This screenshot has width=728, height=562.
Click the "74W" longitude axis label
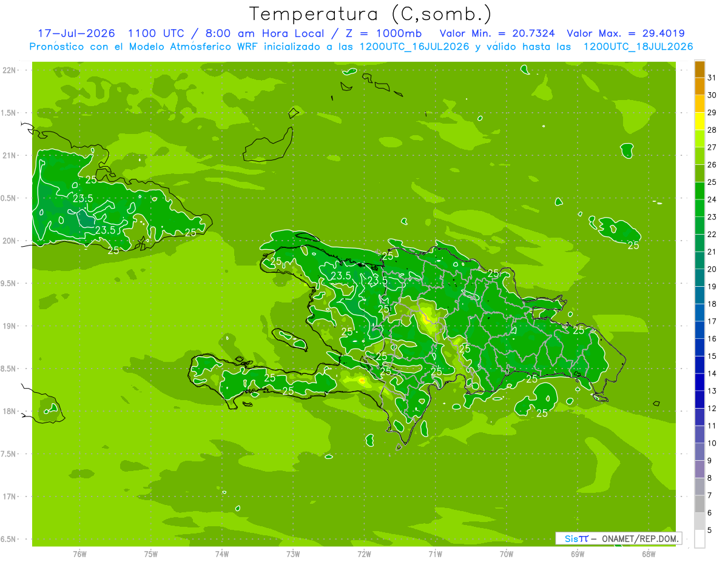point(222,554)
